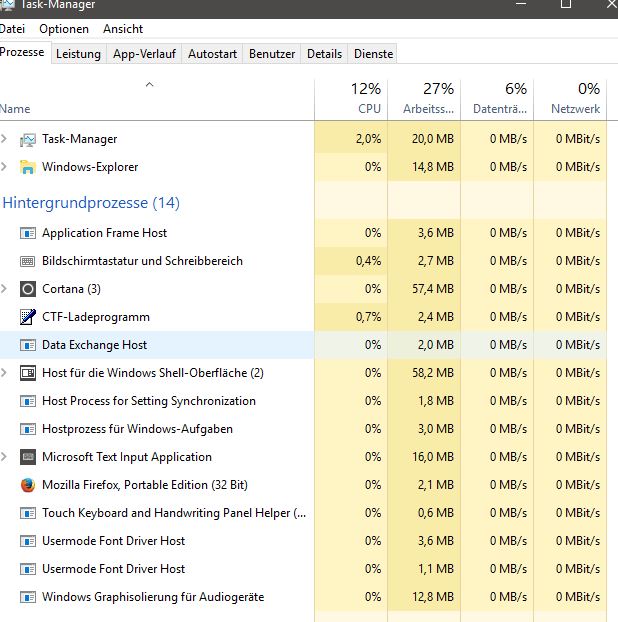Click the Microsoft Text Input Application icon
This screenshot has height=622, width=618.
(x=28, y=457)
